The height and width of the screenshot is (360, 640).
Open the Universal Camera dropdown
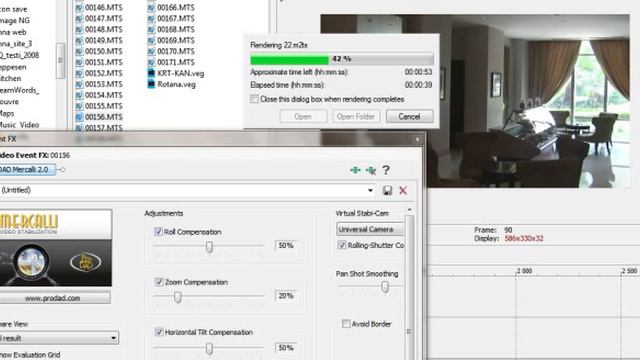[370, 229]
